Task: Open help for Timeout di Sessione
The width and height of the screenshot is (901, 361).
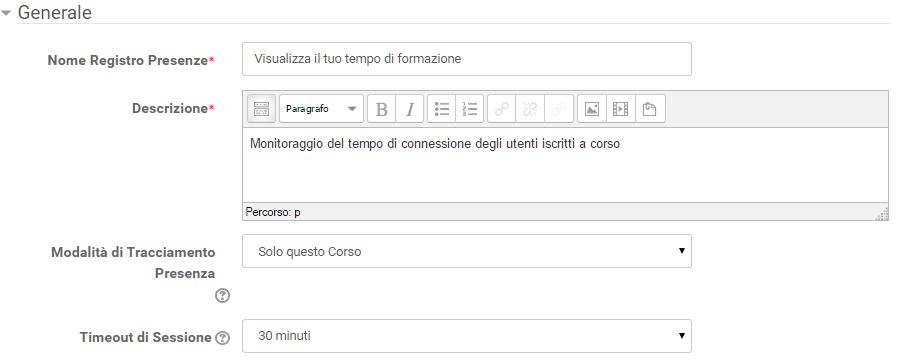Action: click(x=222, y=338)
